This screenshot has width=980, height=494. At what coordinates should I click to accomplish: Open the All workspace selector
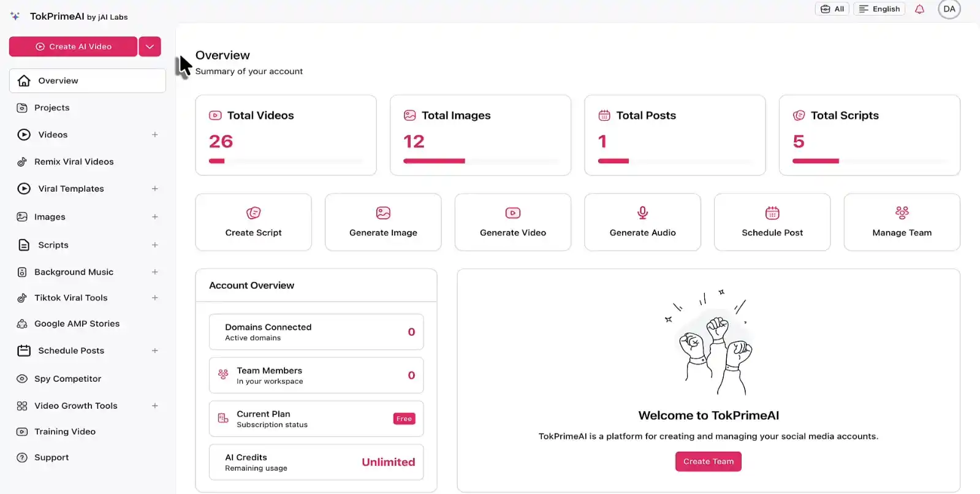(832, 9)
